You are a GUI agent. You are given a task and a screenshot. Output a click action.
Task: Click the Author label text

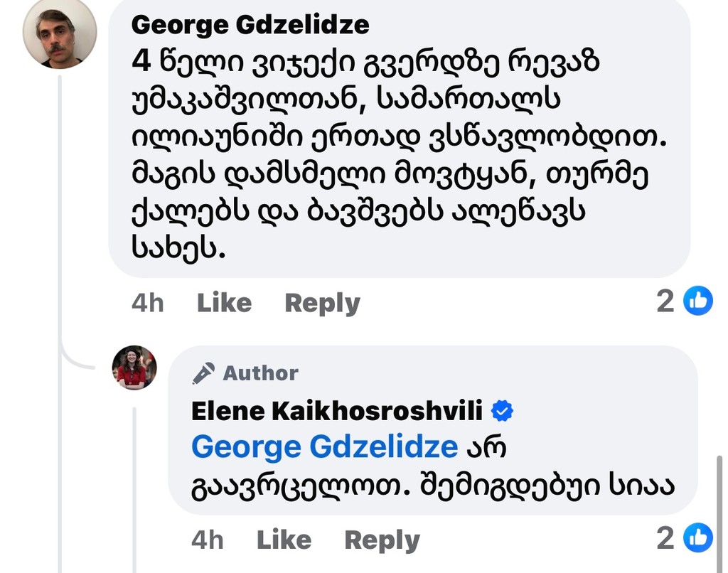(x=261, y=373)
